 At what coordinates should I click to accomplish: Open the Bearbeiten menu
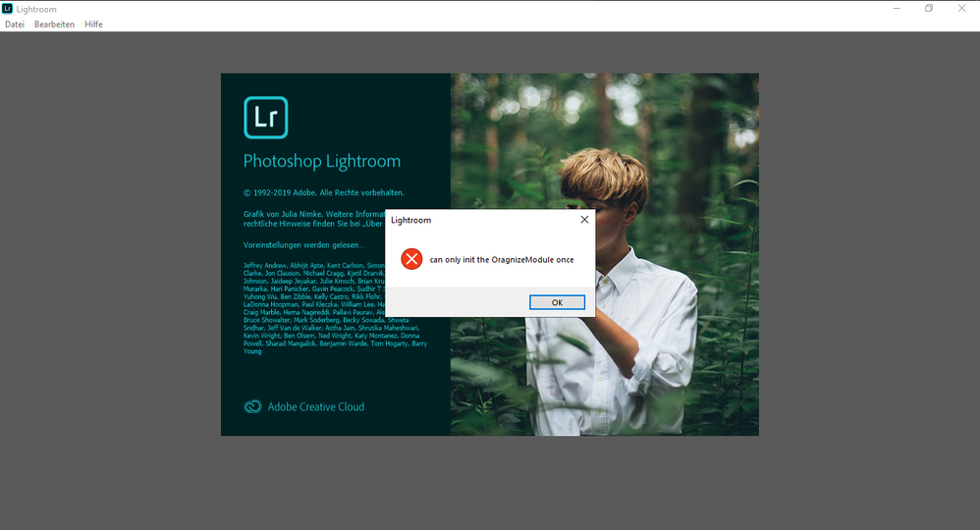54,25
